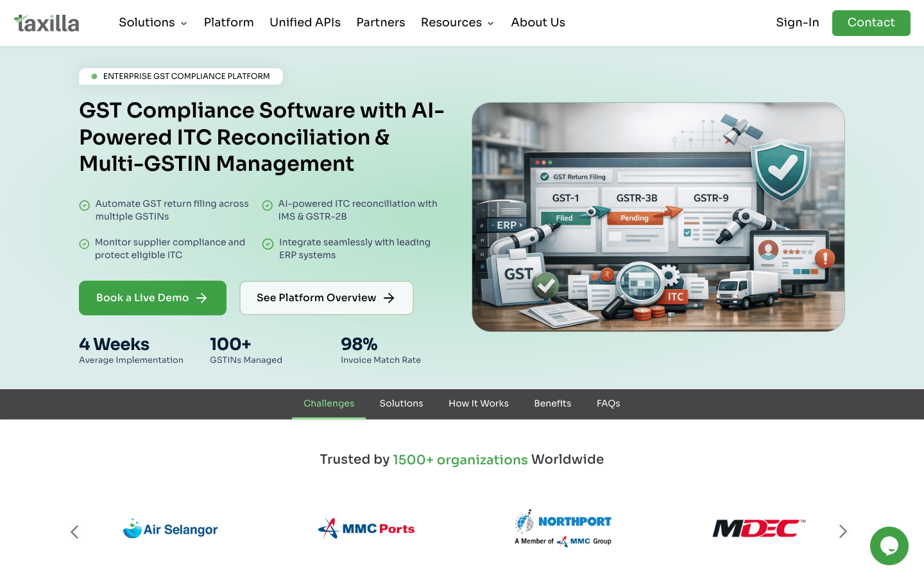
Task: Click 'Average Implementation' label
Action: (131, 360)
